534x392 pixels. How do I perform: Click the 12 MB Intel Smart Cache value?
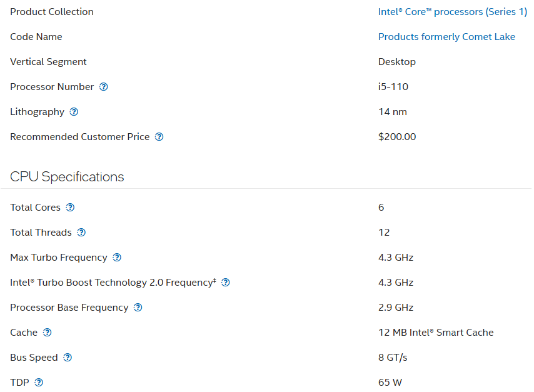click(436, 333)
